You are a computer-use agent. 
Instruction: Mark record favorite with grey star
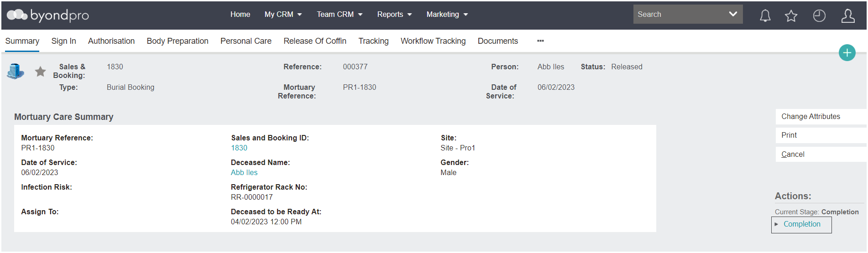coord(41,72)
